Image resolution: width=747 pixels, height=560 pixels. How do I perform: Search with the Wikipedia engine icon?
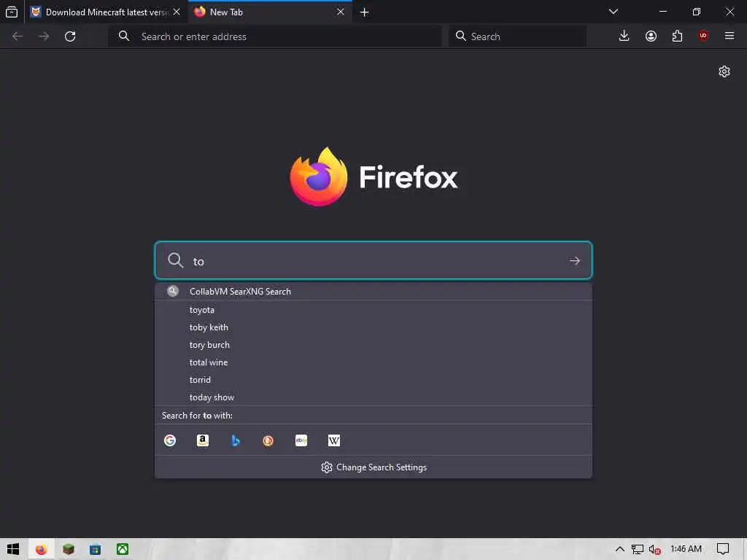pyautogui.click(x=334, y=440)
